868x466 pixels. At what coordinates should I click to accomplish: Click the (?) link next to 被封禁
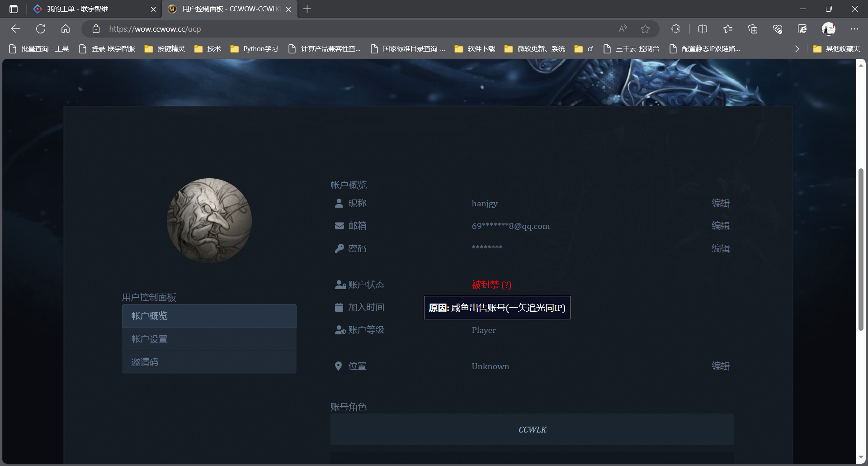point(506,285)
